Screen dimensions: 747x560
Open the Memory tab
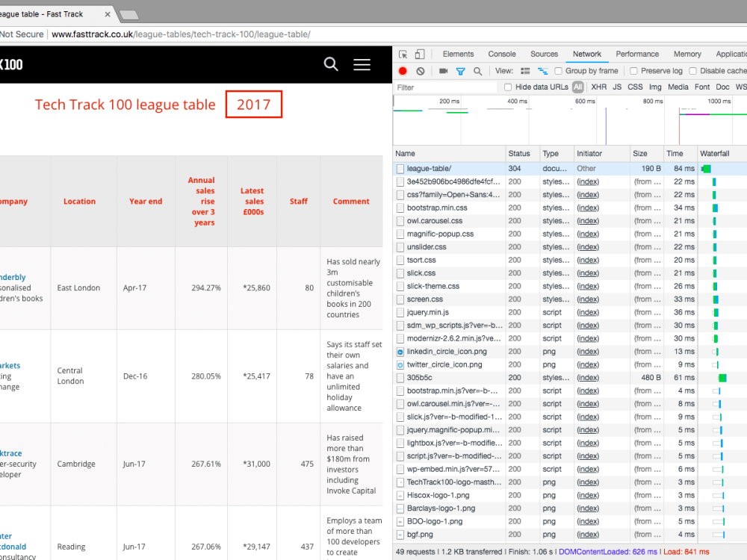687,55
